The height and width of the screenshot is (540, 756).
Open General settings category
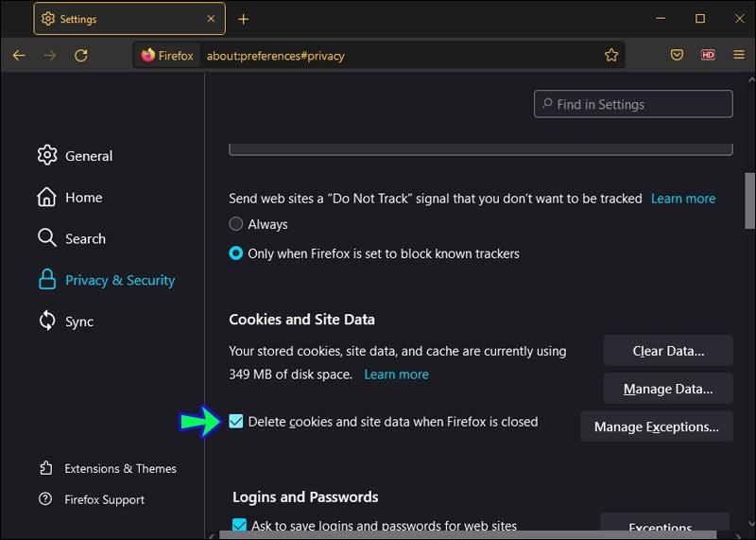75,155
